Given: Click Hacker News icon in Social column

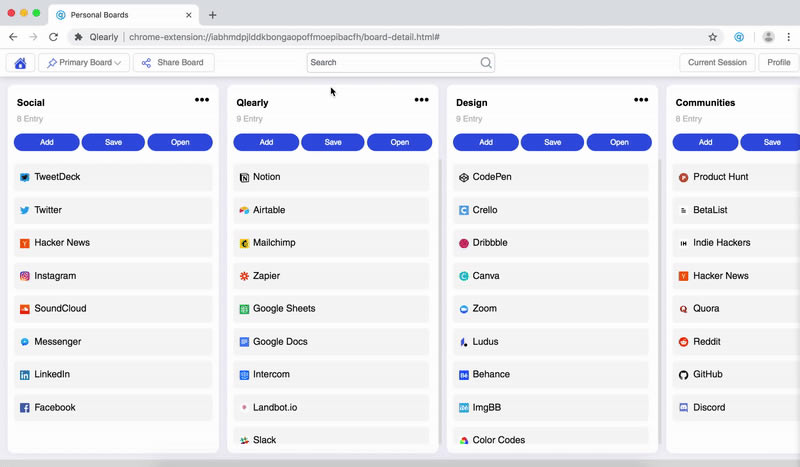Looking at the screenshot, I should tap(24, 243).
